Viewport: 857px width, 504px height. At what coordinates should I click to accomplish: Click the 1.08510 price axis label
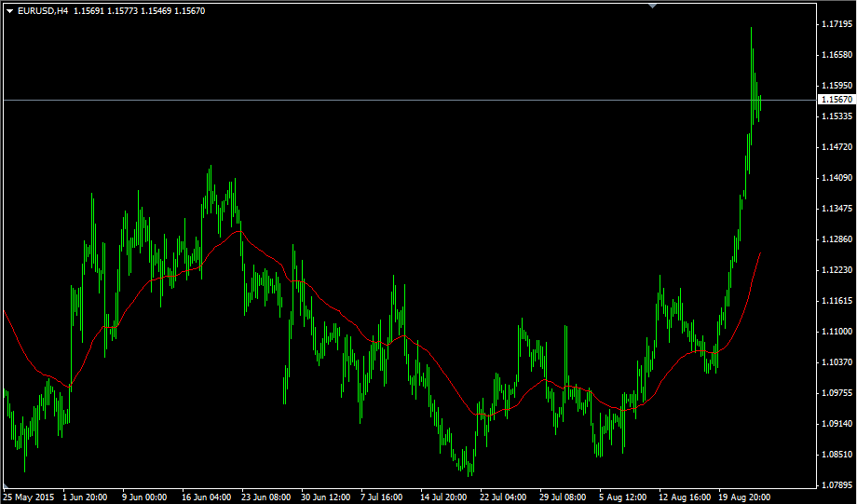[x=837, y=455]
